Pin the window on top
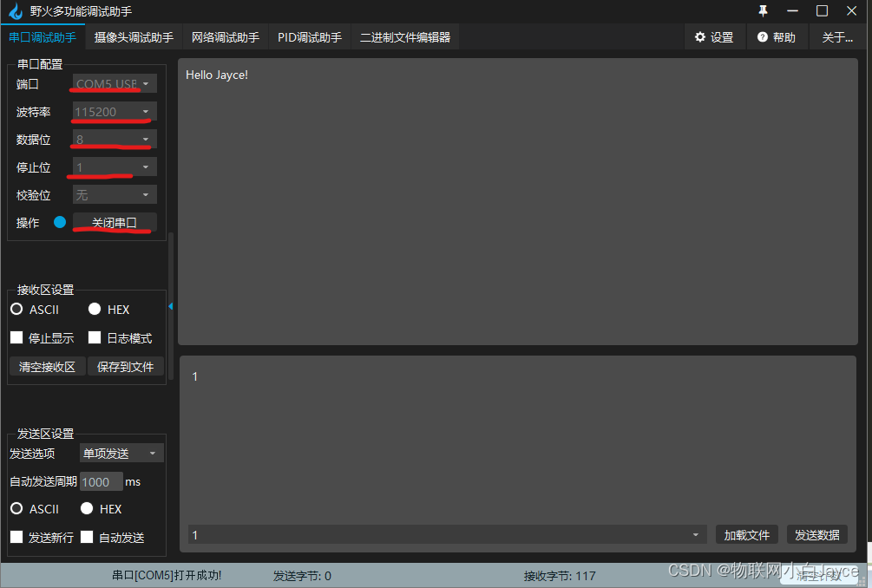872x588 pixels. (763, 10)
